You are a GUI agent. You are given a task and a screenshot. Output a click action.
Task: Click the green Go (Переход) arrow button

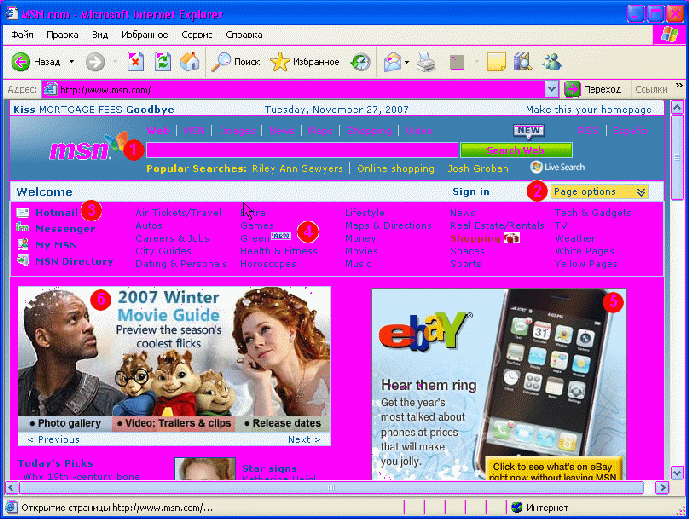[572, 89]
